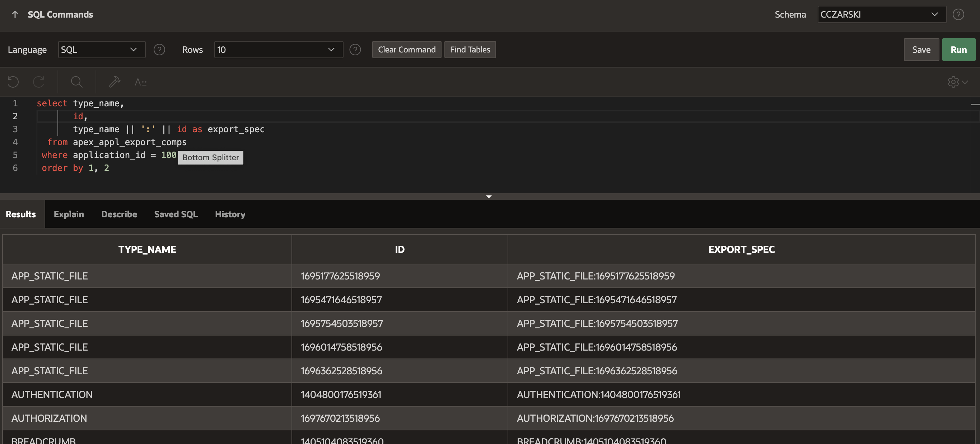The image size is (980, 444).
Task: Click the Find Tables button
Action: 470,50
